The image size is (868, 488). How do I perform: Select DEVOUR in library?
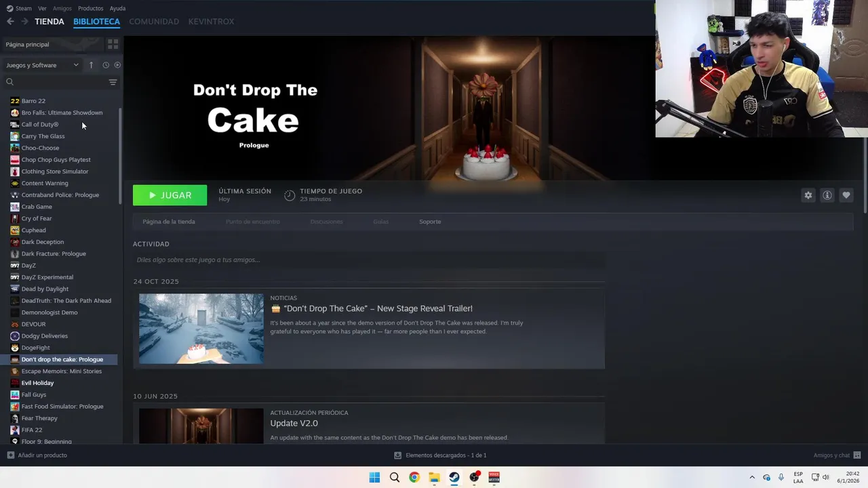pos(33,324)
